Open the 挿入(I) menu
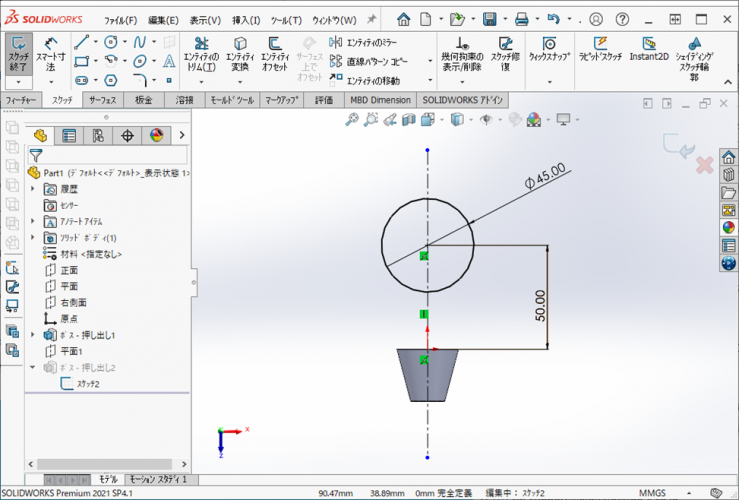This screenshot has width=739, height=500. pos(246,20)
